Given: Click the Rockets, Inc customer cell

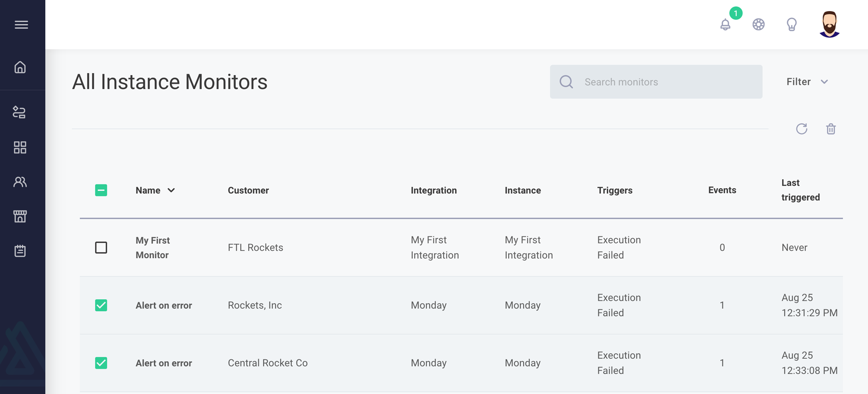Looking at the screenshot, I should [x=255, y=305].
